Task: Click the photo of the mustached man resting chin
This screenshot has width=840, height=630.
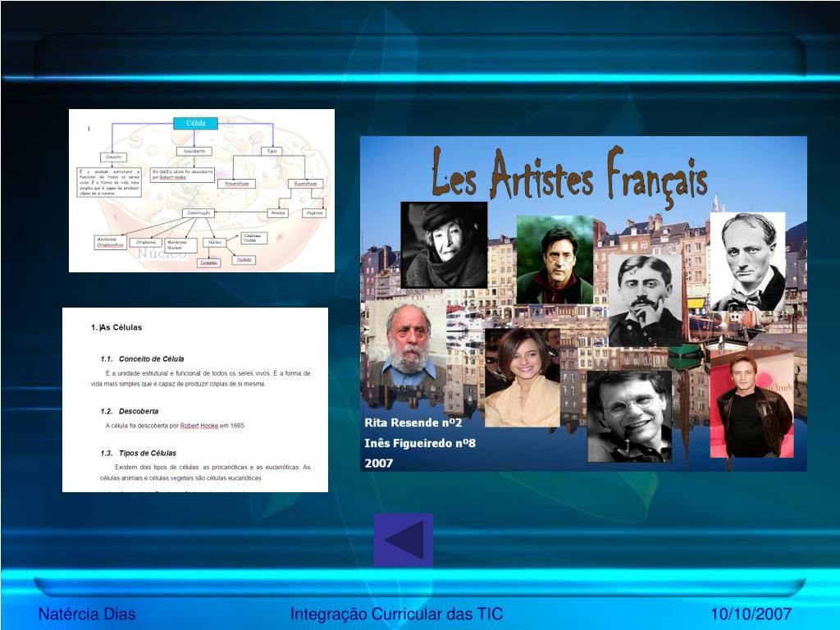Action: (x=645, y=300)
